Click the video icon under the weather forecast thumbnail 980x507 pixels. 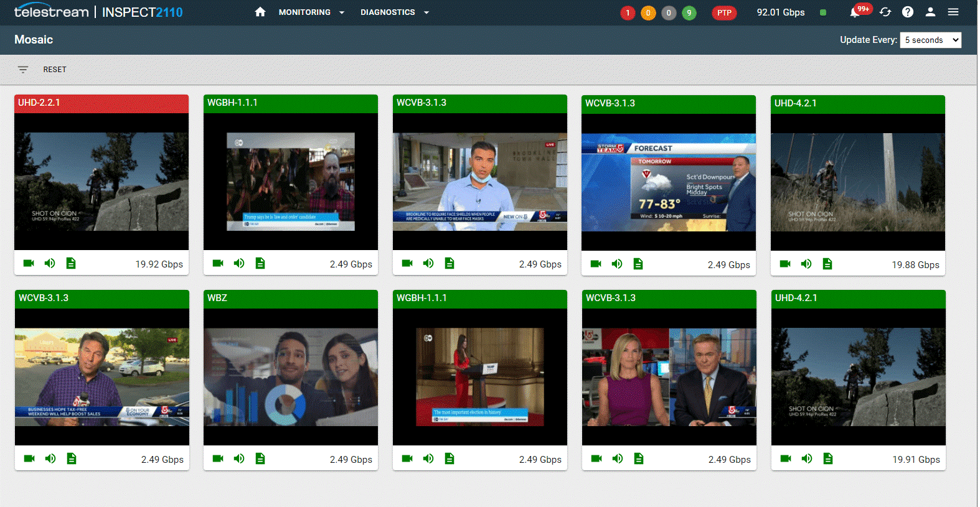(x=596, y=264)
